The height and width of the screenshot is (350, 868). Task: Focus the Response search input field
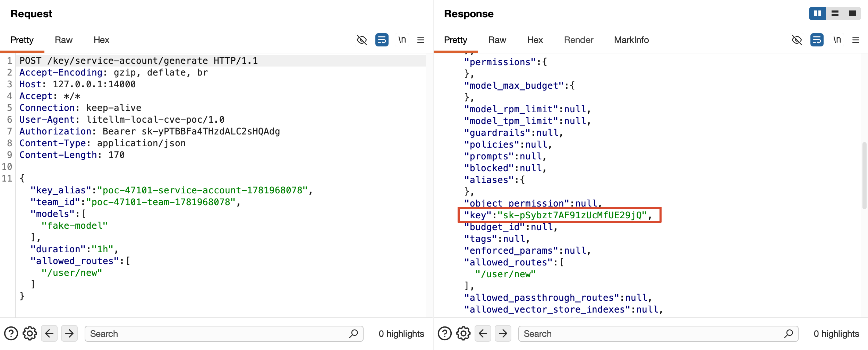point(658,334)
